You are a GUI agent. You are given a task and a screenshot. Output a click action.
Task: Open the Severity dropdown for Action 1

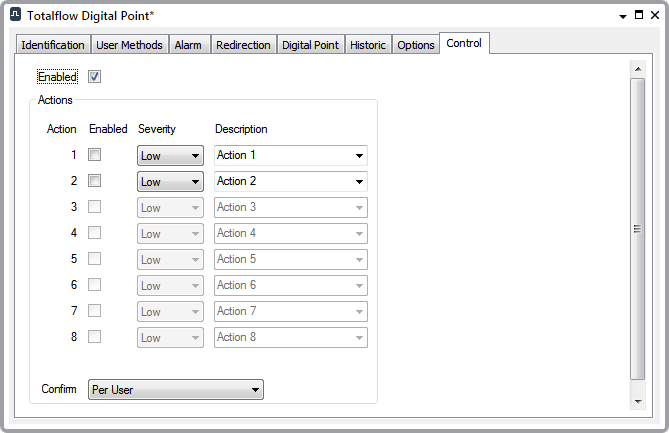coord(170,156)
